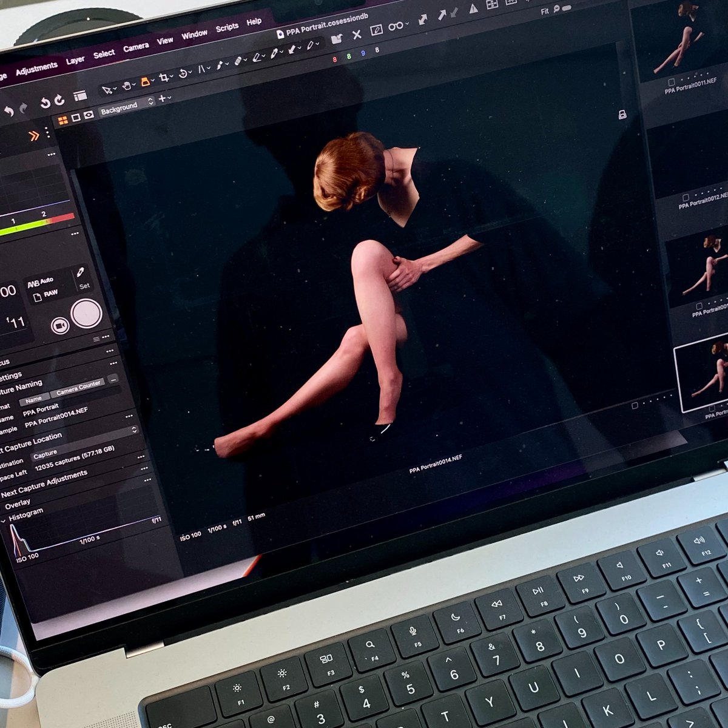Toggle the multi-view grid viewer mode

pyautogui.click(x=63, y=121)
